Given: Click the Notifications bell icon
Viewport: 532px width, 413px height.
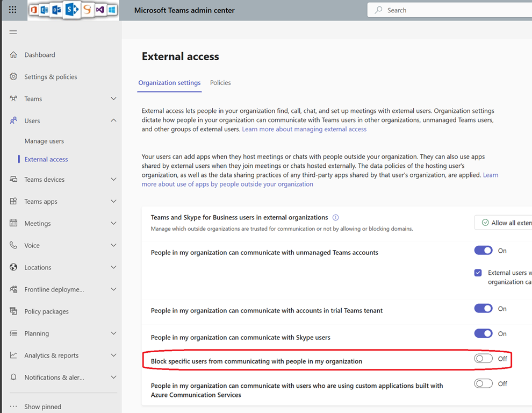Looking at the screenshot, I should 13,378.
